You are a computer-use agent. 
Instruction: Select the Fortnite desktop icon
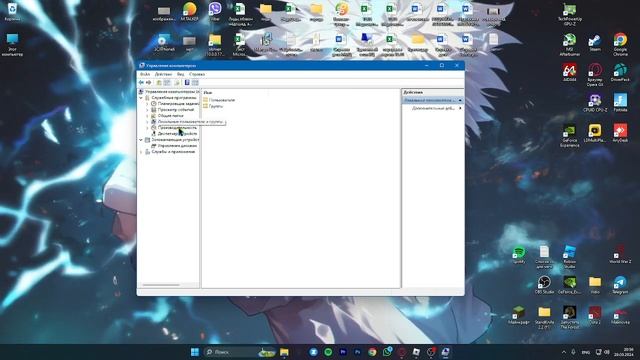620,103
